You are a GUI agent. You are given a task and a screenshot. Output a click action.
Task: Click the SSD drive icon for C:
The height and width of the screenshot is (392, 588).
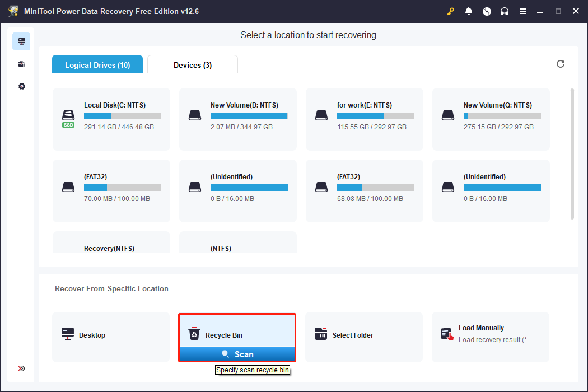point(68,119)
